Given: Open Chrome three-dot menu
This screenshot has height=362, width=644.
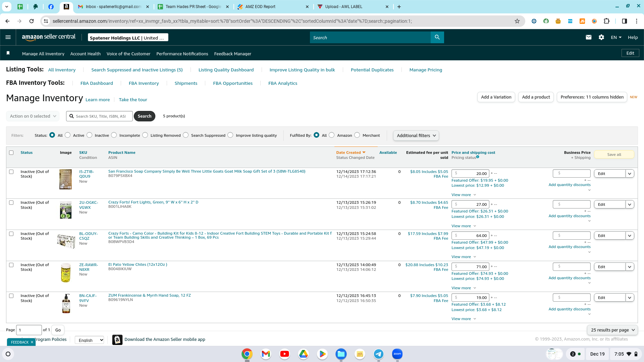Looking at the screenshot, I should coord(636,21).
